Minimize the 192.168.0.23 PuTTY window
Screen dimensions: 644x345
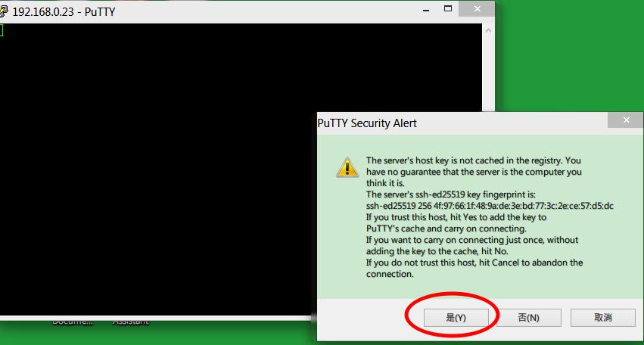tap(426, 9)
